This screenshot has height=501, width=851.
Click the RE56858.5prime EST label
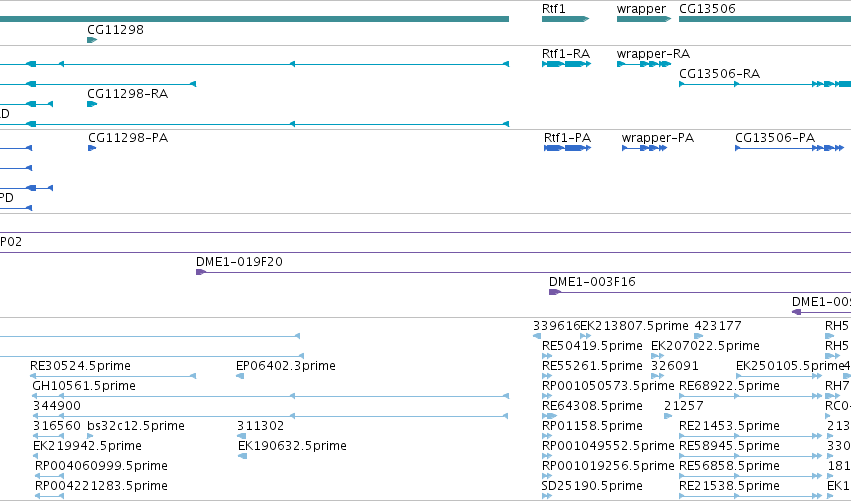pos(729,467)
